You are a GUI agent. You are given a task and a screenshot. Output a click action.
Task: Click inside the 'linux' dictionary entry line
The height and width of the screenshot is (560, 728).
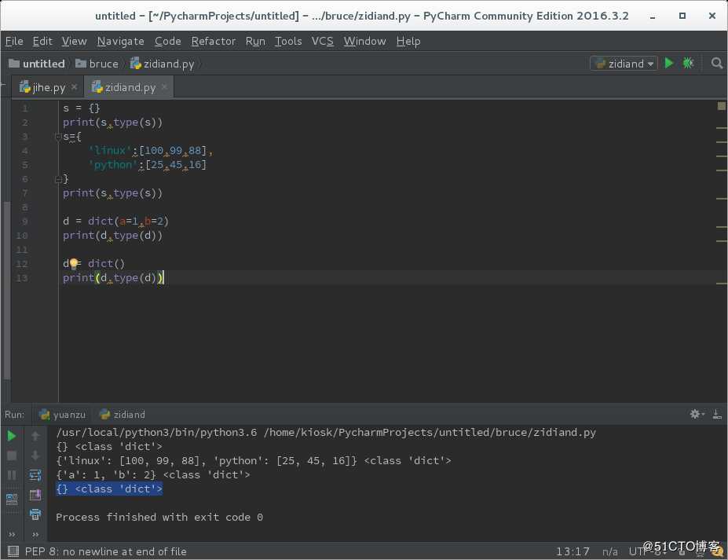pos(151,151)
